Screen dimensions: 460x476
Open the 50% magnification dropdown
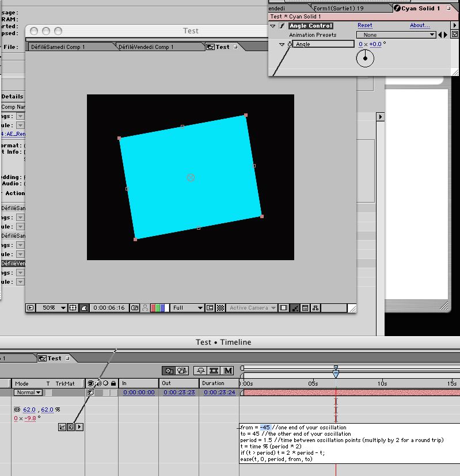(x=51, y=308)
